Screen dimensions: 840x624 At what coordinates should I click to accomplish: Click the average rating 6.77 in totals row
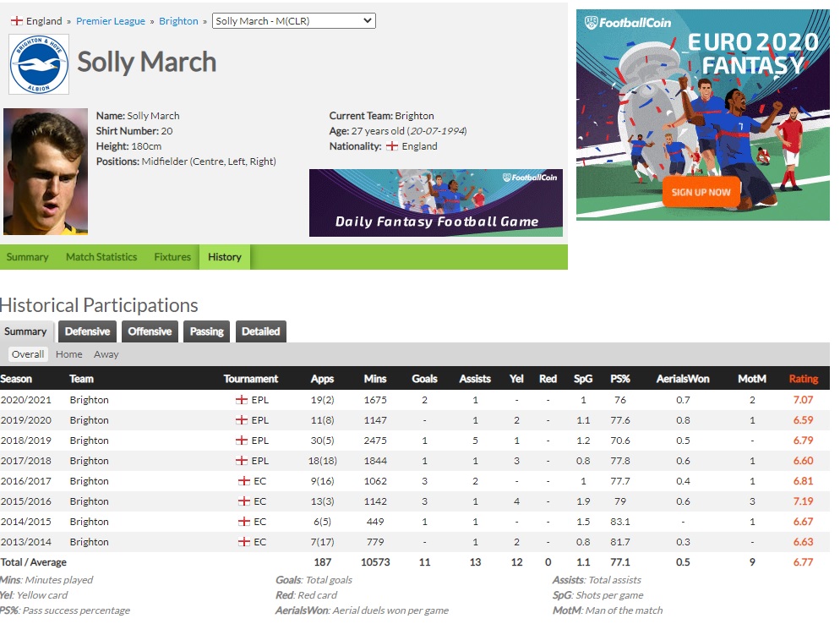pos(803,562)
